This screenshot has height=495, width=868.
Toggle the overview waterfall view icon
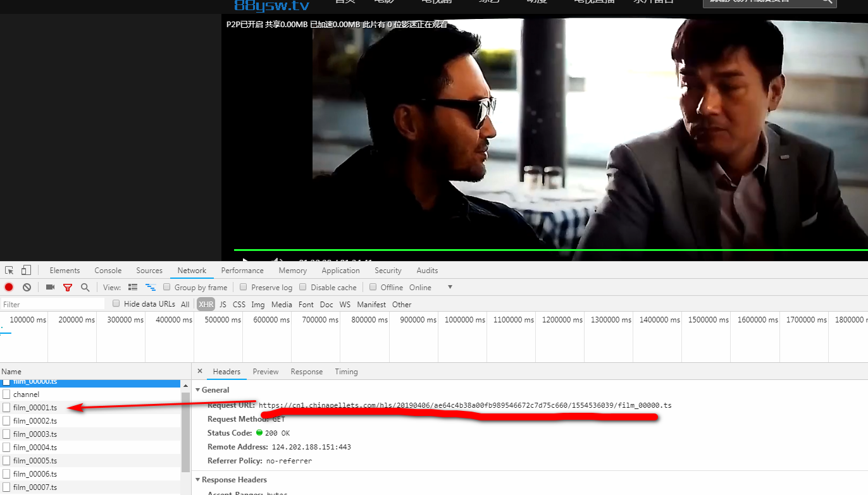tap(151, 287)
